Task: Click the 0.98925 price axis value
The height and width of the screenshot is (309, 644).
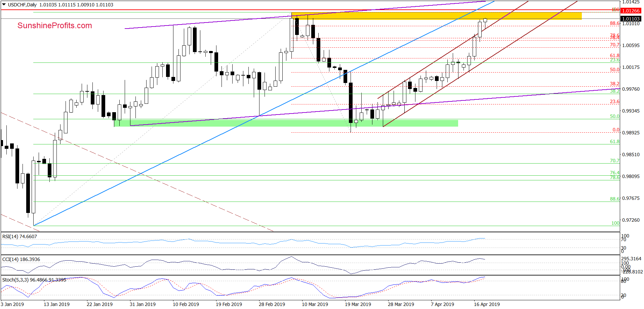Action: pyautogui.click(x=631, y=133)
